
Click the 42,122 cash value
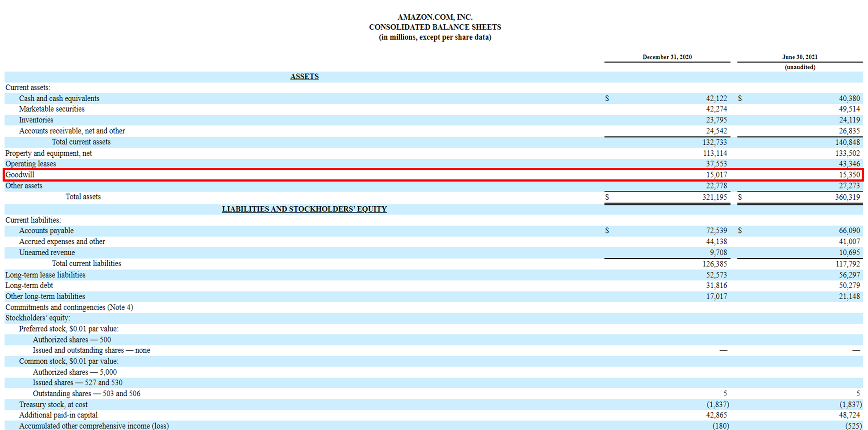(716, 98)
